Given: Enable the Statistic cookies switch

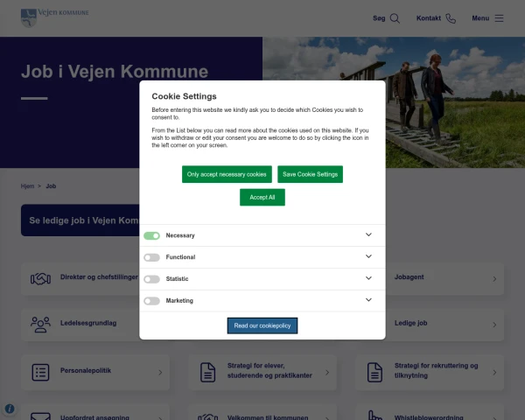Looking at the screenshot, I should (151, 279).
